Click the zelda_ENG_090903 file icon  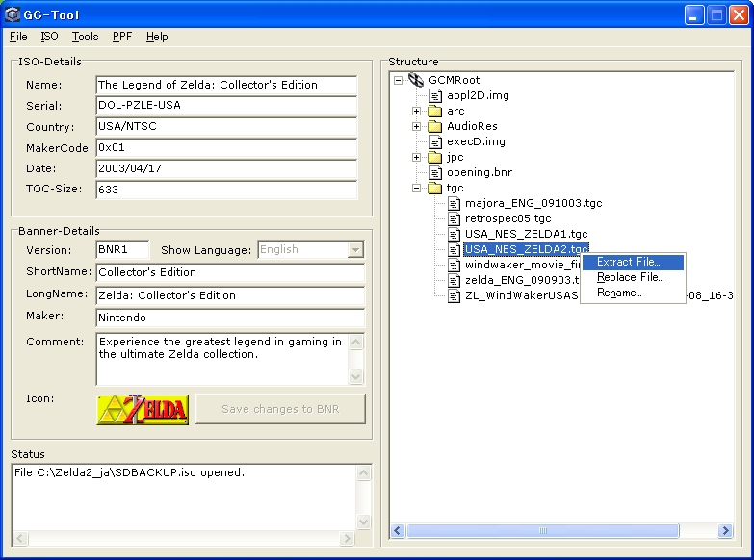(x=454, y=280)
